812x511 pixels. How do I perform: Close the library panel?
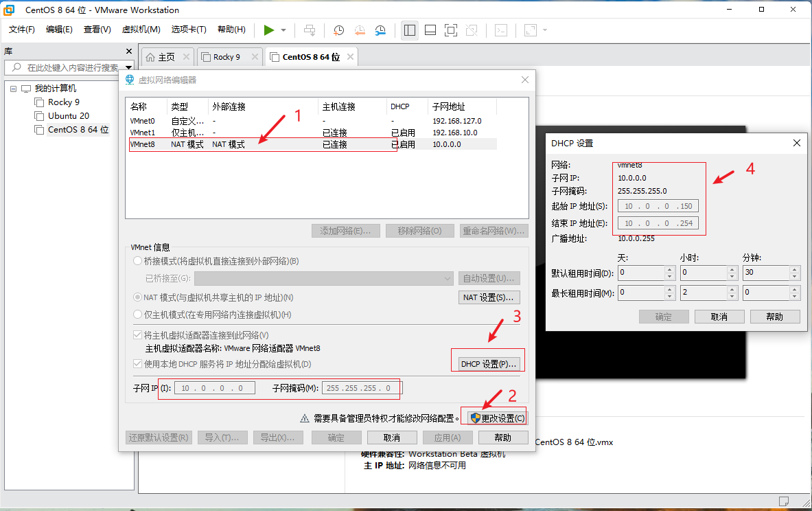[129, 52]
